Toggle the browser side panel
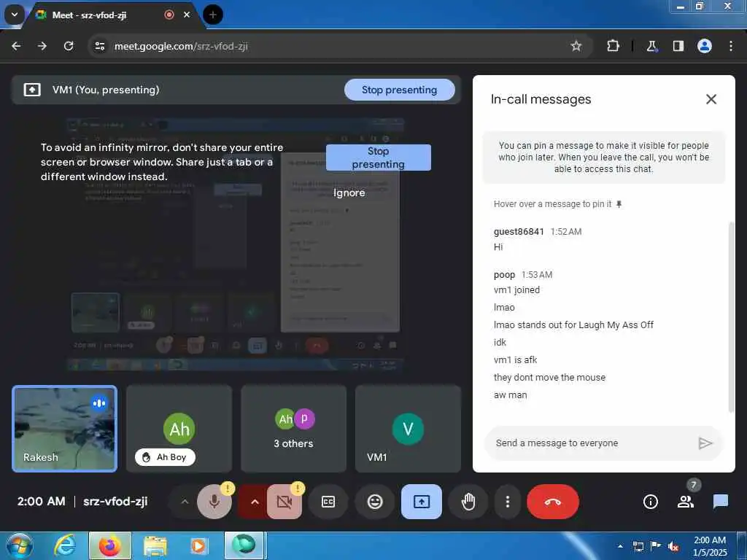 [x=678, y=46]
